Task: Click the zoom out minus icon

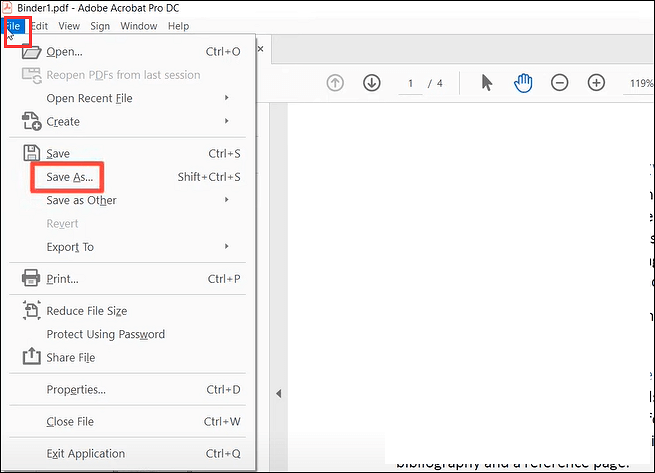Action: point(560,83)
